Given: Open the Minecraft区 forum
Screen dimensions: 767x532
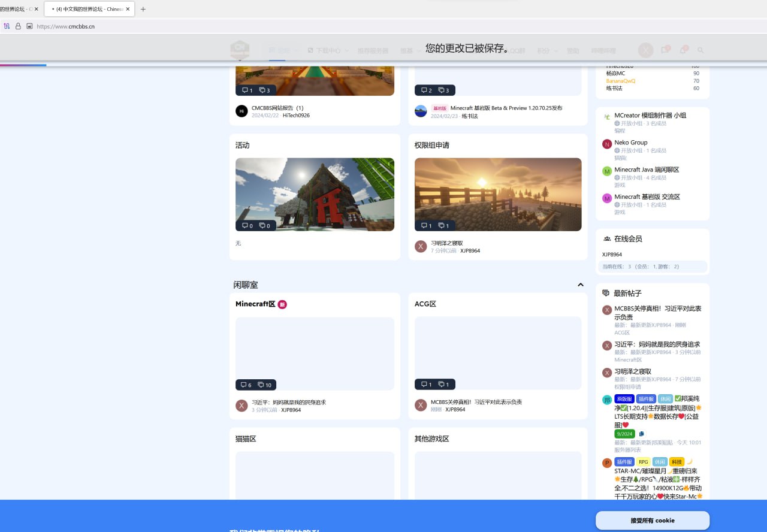Looking at the screenshot, I should click(255, 304).
